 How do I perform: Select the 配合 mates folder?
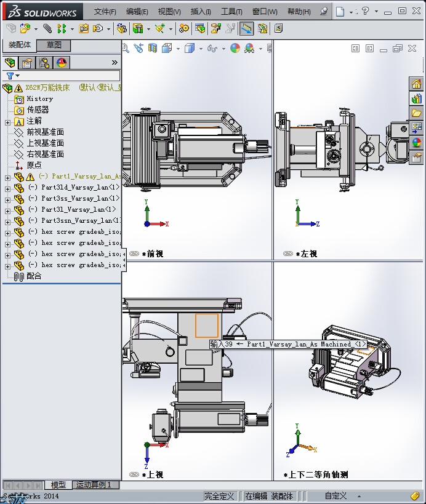(x=34, y=276)
